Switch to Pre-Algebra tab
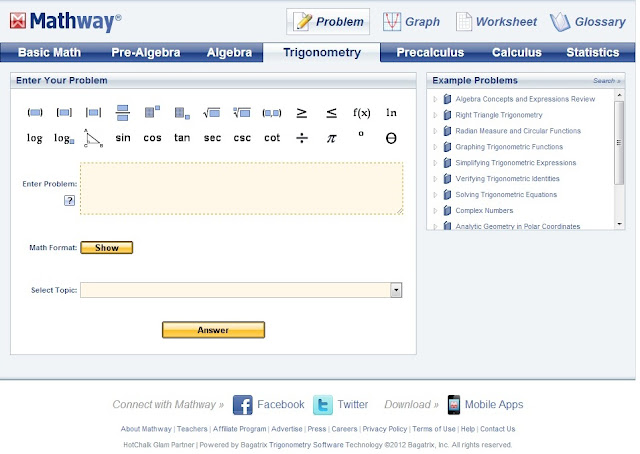 coord(146,53)
